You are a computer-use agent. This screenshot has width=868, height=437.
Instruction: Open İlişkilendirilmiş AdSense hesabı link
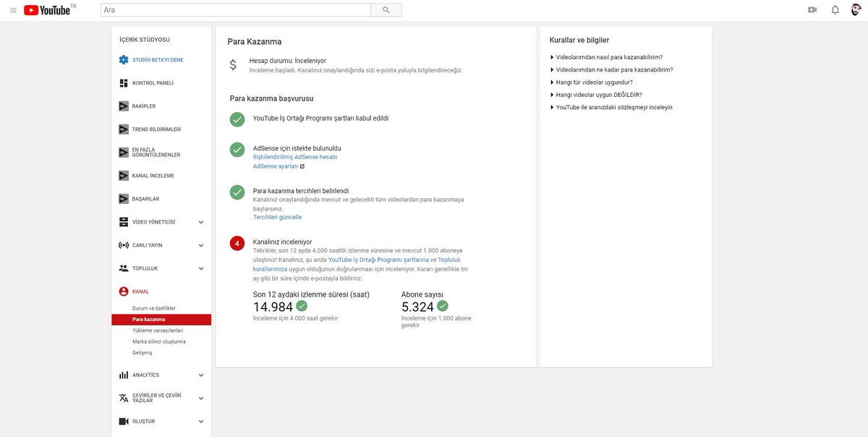coord(295,156)
